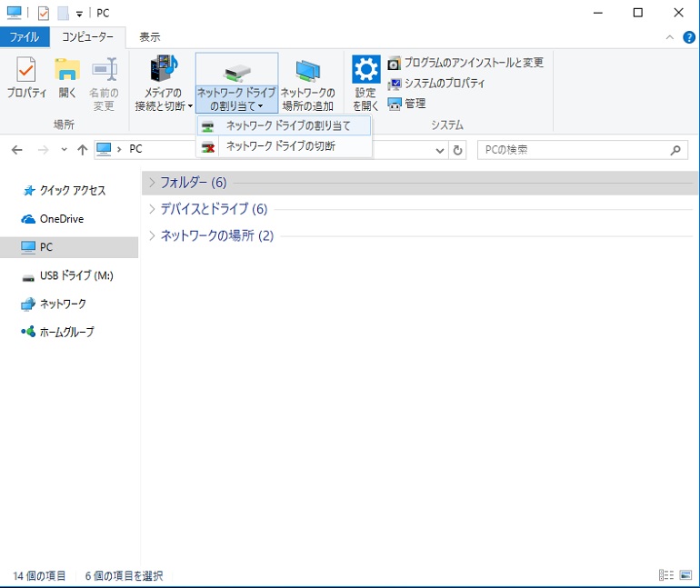
Task: Click PC in the address bar
Action: (x=135, y=149)
